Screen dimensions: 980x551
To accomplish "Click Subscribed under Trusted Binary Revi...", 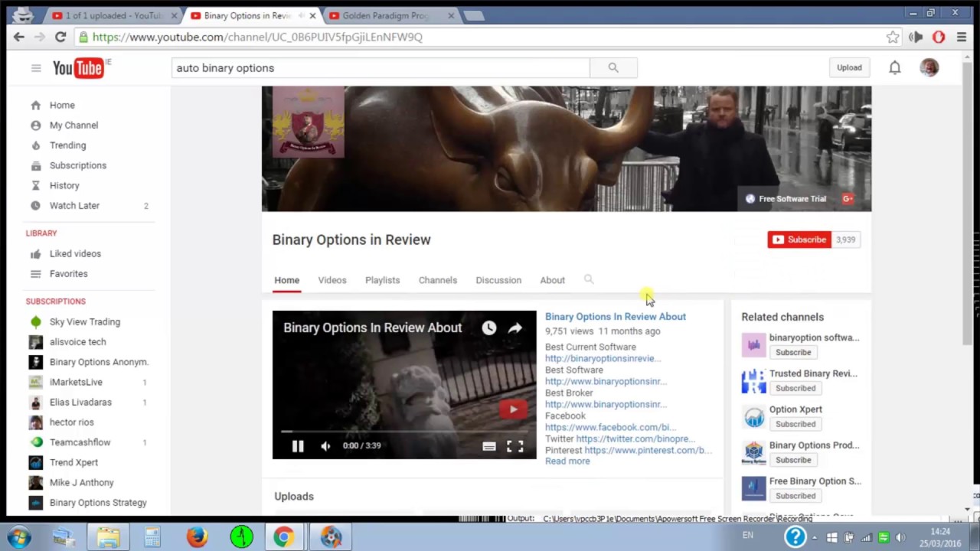I will pos(795,388).
